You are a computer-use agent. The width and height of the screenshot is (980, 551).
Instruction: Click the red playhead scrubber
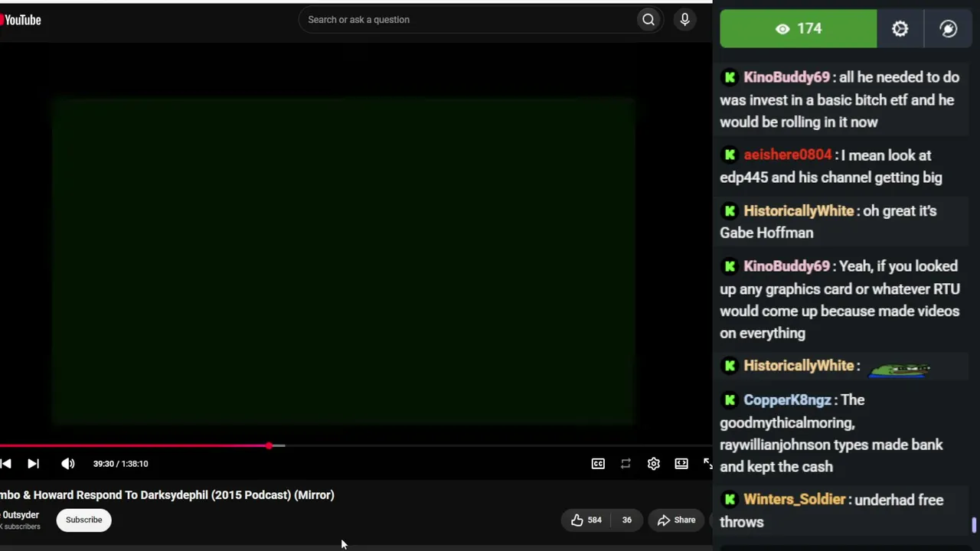click(269, 445)
